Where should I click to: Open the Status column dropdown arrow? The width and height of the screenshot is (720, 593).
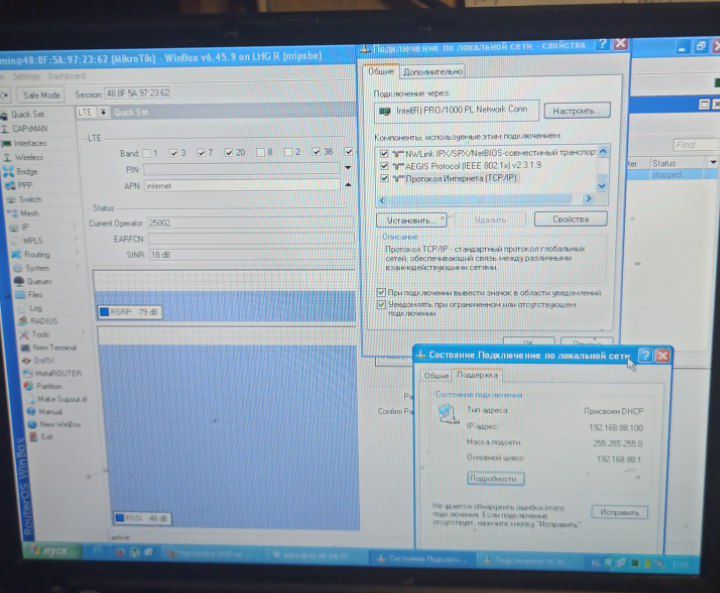(x=713, y=162)
